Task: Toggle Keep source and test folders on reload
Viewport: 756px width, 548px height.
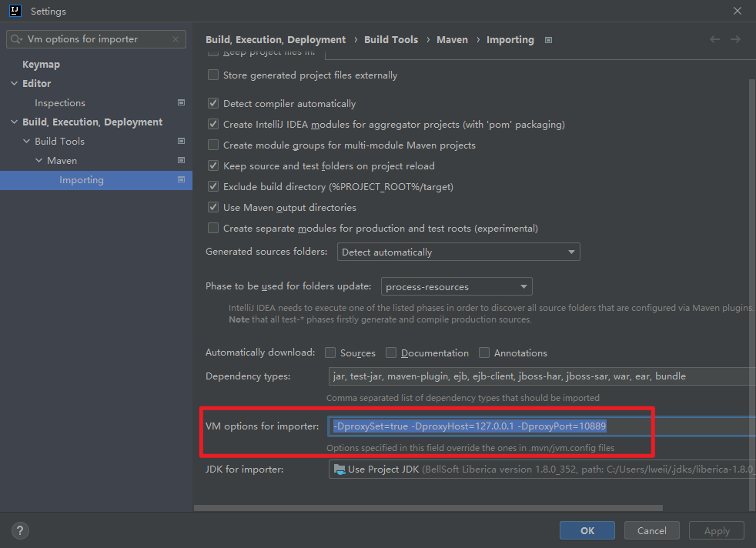Action: tap(213, 165)
